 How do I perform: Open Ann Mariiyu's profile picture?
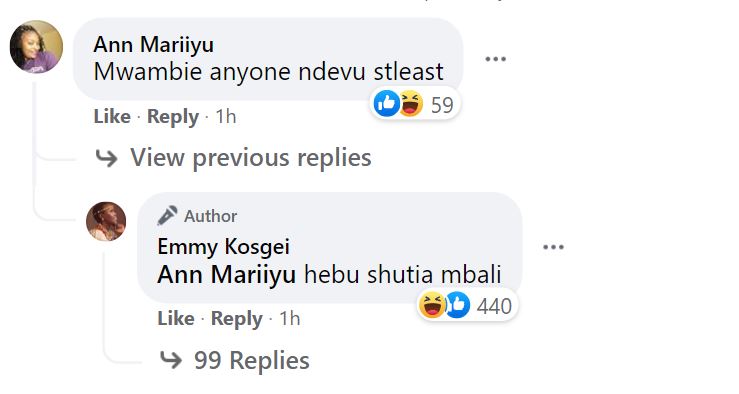click(36, 47)
